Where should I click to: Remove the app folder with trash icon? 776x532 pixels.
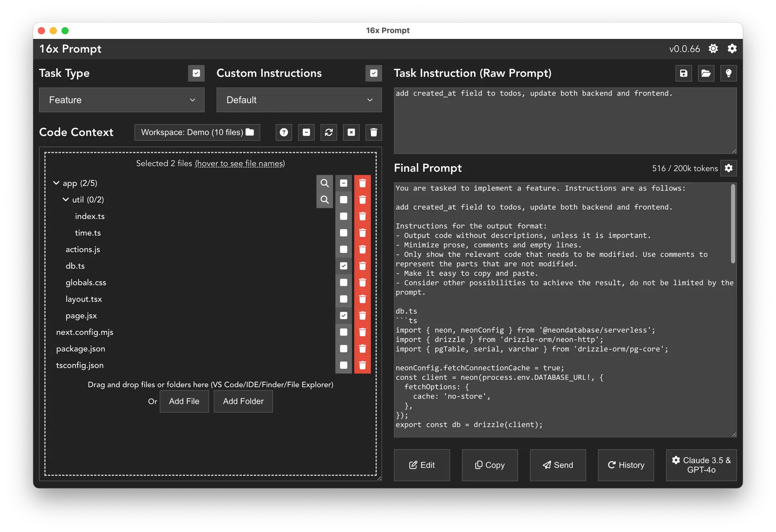[x=363, y=183]
